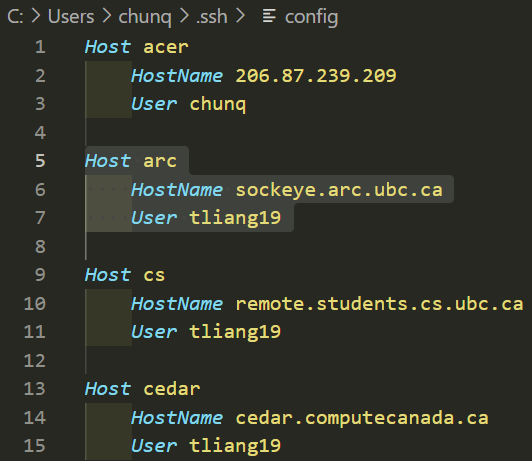Click on Host cs entry line
Screen dimensions: 532x461
click(125, 275)
